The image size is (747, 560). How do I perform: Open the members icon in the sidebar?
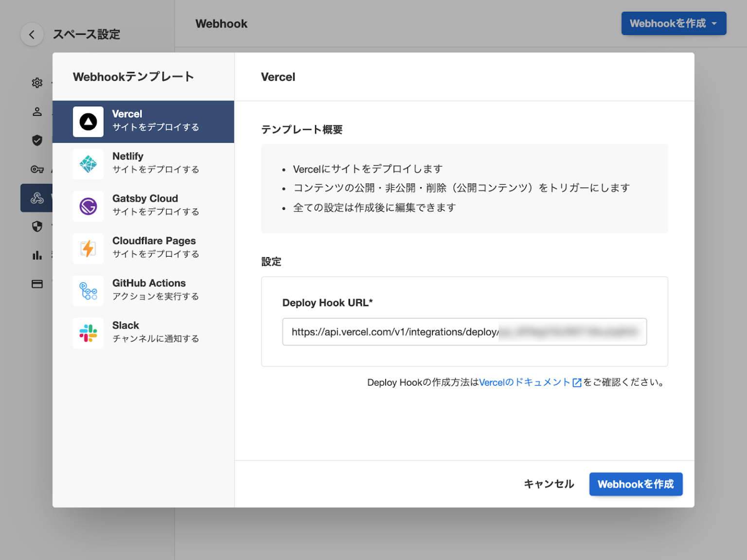(x=37, y=111)
